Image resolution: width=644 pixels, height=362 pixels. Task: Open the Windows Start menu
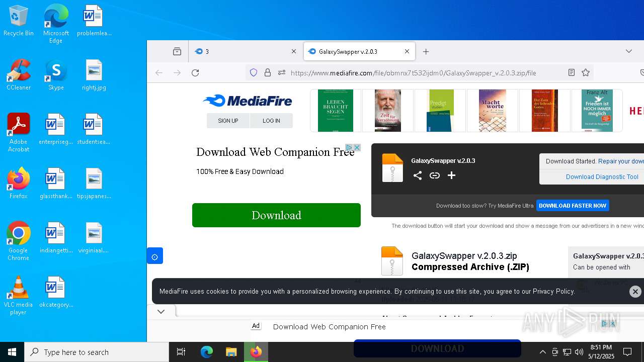(12, 352)
